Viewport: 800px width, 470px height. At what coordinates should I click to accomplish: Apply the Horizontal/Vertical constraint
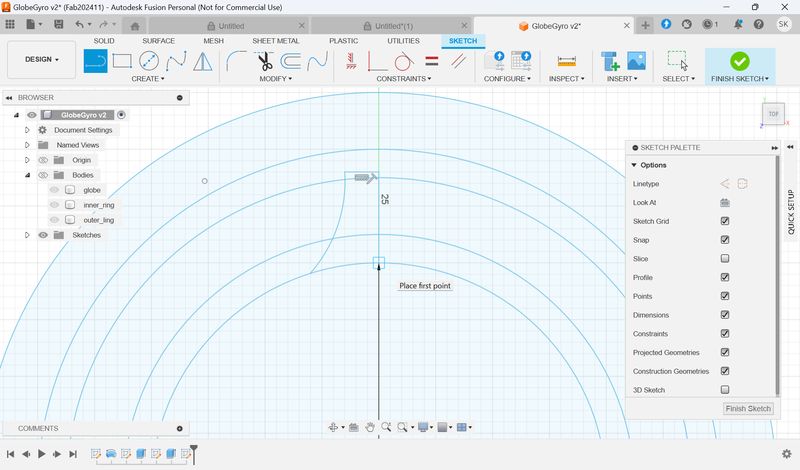click(x=378, y=61)
